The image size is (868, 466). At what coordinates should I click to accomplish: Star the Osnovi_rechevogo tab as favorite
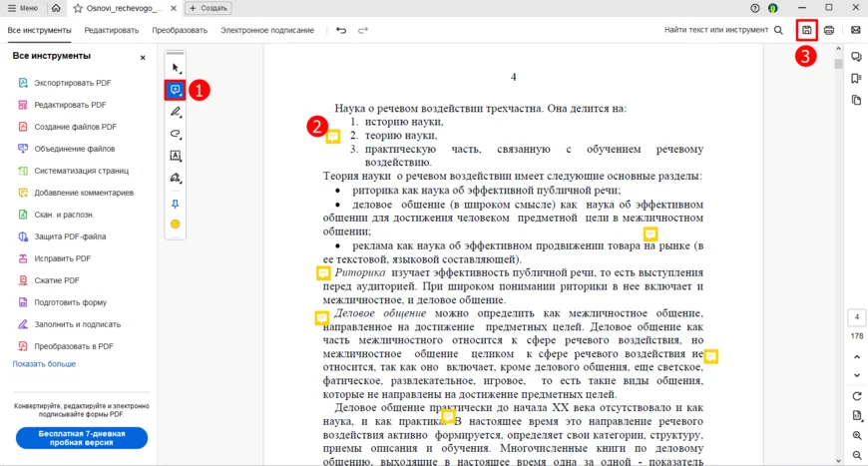pyautogui.click(x=78, y=8)
